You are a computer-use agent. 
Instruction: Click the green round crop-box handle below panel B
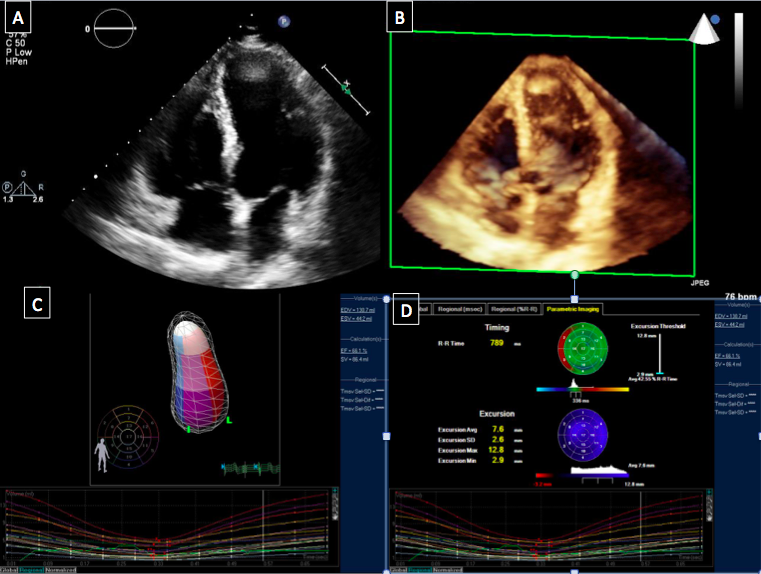tap(575, 275)
